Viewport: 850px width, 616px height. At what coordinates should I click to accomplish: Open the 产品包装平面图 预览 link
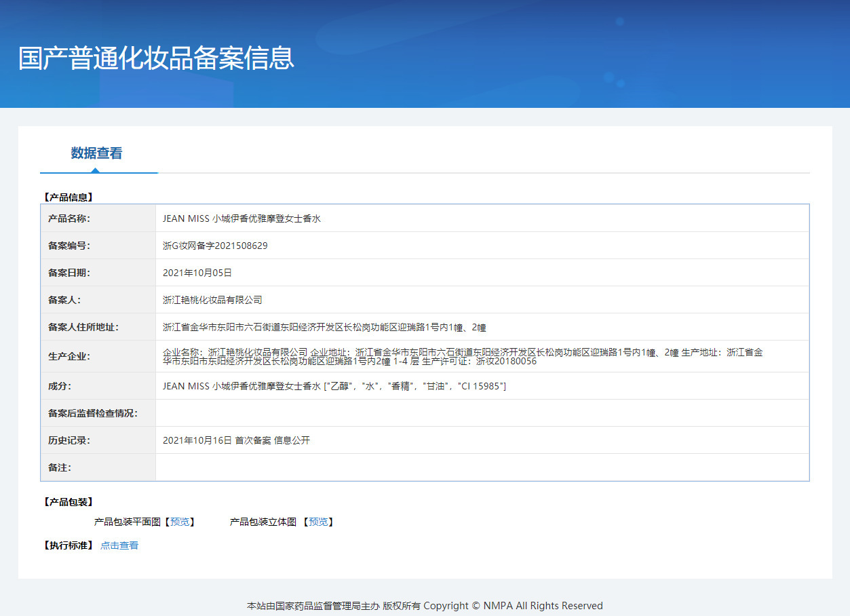pyautogui.click(x=180, y=522)
